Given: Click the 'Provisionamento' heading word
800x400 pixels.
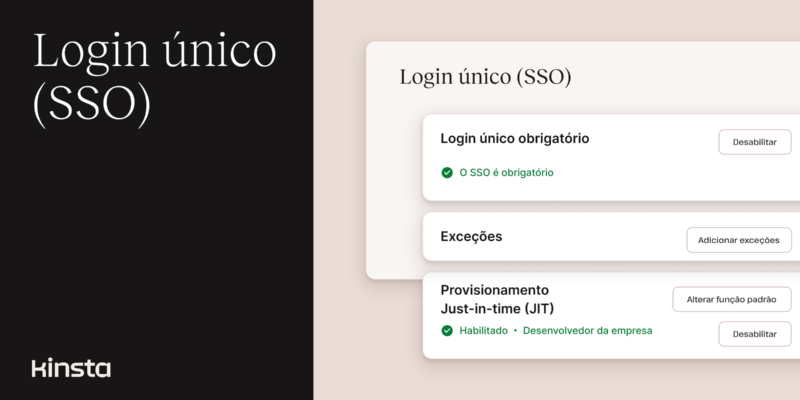Looking at the screenshot, I should click(x=494, y=290).
